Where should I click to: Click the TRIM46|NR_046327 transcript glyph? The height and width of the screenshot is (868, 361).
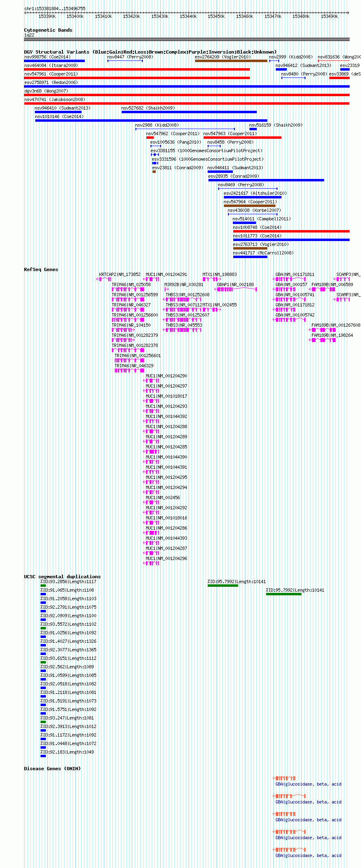point(128,310)
